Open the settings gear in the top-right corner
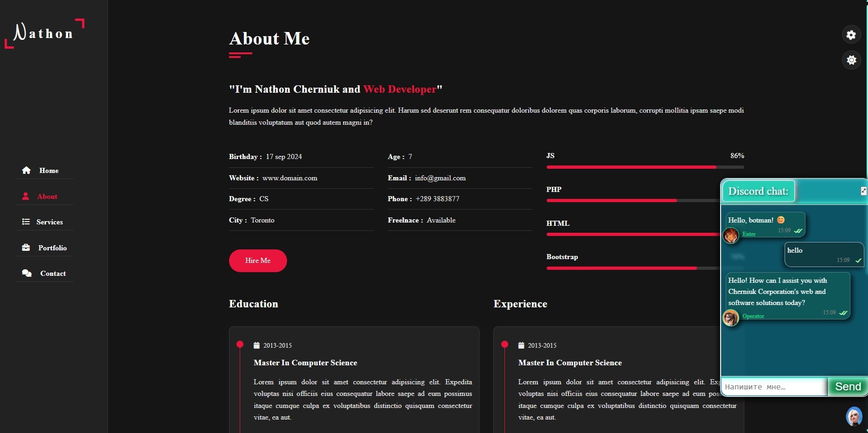The height and width of the screenshot is (433, 868). click(x=851, y=35)
